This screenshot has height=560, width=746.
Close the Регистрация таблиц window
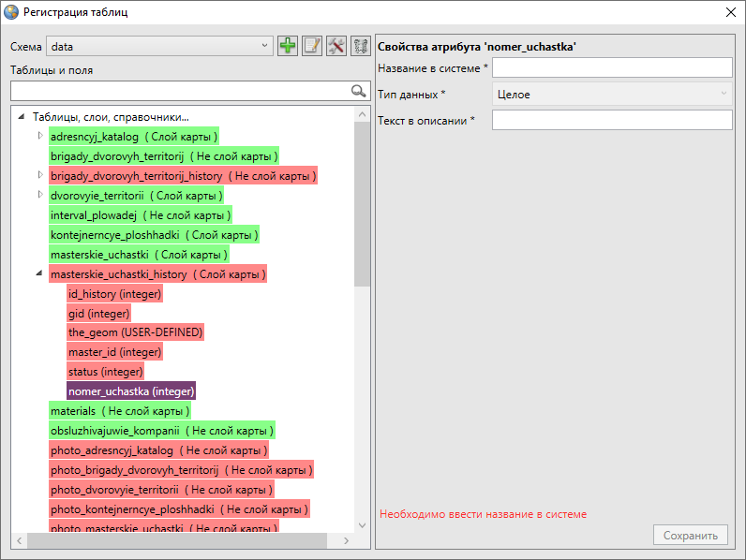point(730,12)
